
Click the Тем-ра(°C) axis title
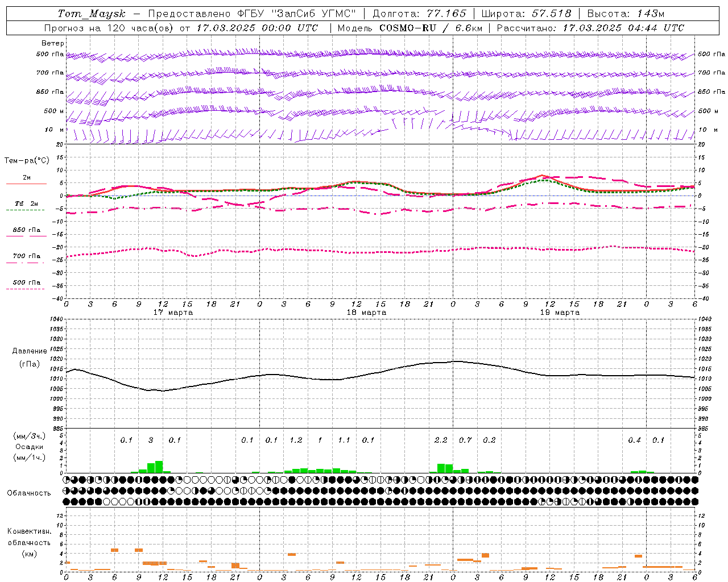point(27,161)
